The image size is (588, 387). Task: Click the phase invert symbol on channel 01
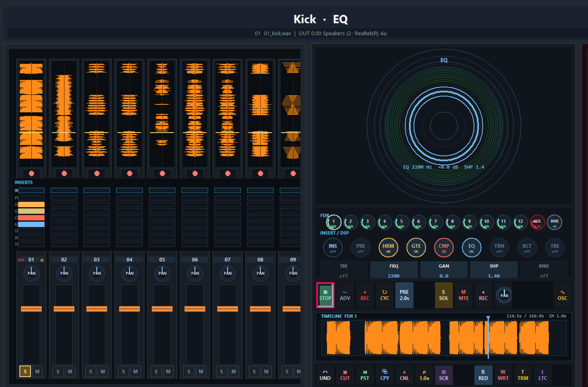tap(42, 260)
